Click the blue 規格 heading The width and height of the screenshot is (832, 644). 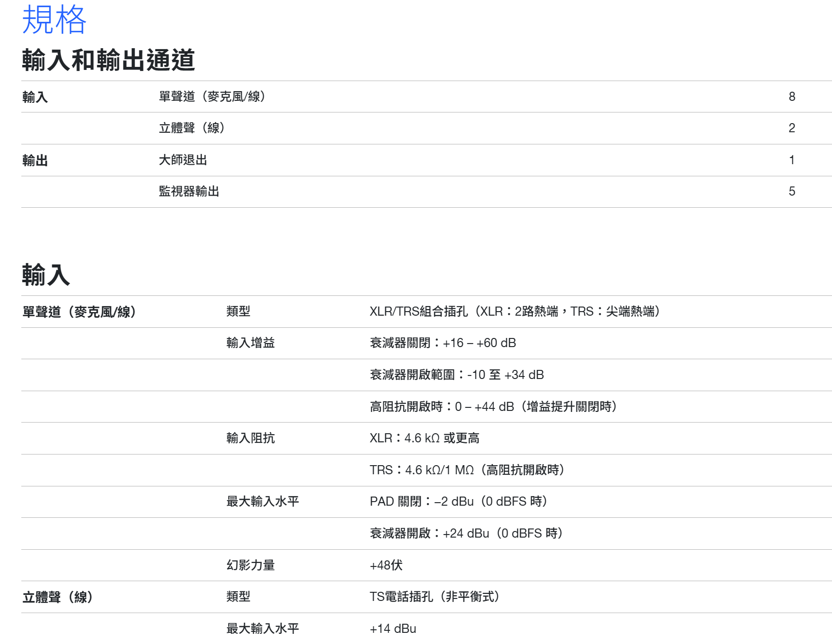54,20
